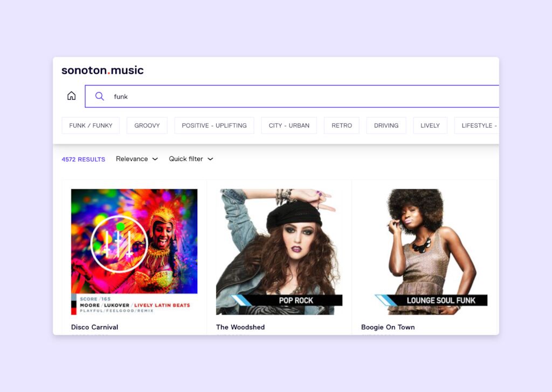
Task: Click the Disco Carnival title link
Action: (x=94, y=327)
